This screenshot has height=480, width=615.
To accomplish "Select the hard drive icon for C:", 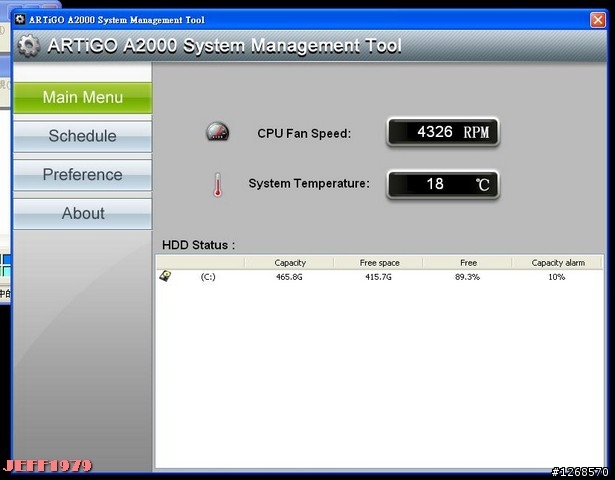I will point(166,276).
